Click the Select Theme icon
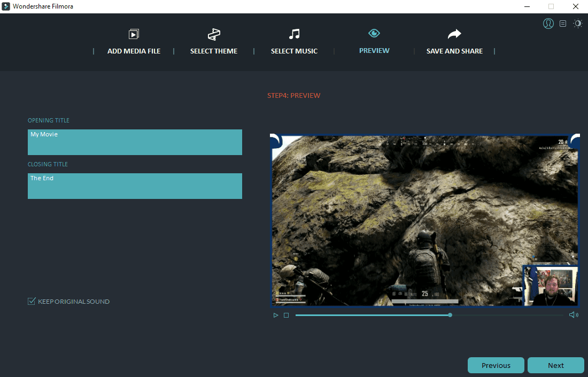The height and width of the screenshot is (377, 588). tap(214, 34)
